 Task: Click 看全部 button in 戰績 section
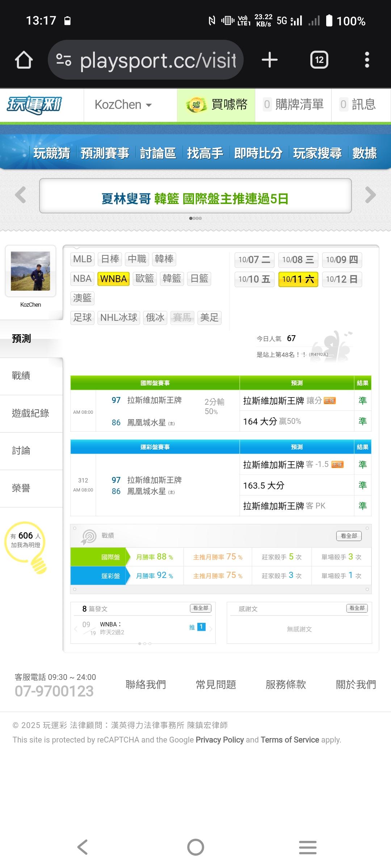(349, 536)
